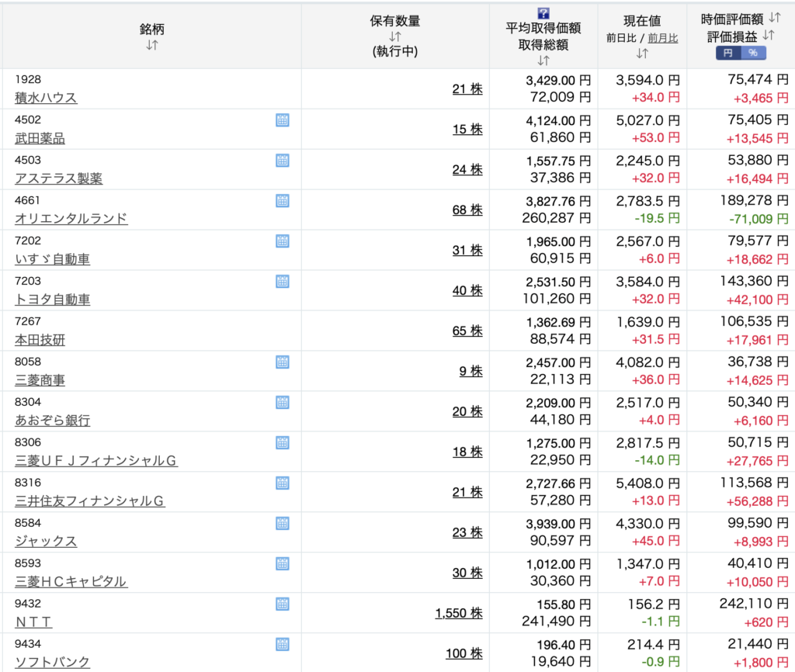Click the calendar icon next to 三菱商事
Image resolution: width=795 pixels, height=672 pixels.
[283, 362]
